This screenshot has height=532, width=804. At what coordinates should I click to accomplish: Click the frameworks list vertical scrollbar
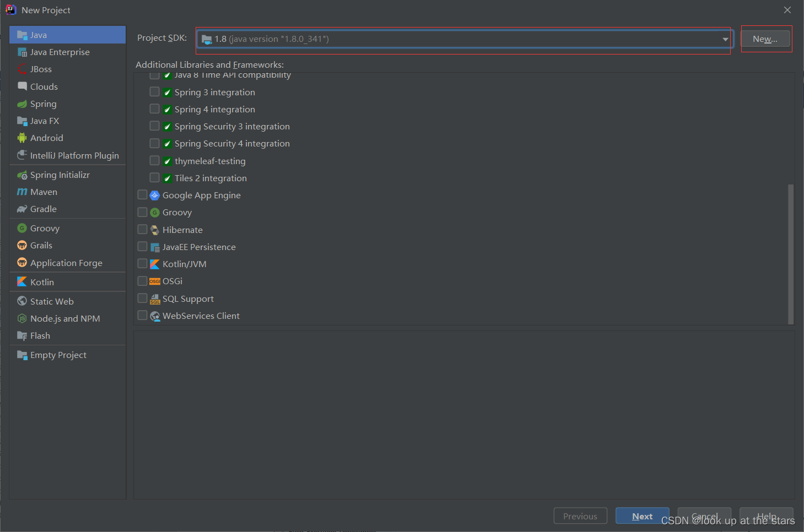(791, 254)
